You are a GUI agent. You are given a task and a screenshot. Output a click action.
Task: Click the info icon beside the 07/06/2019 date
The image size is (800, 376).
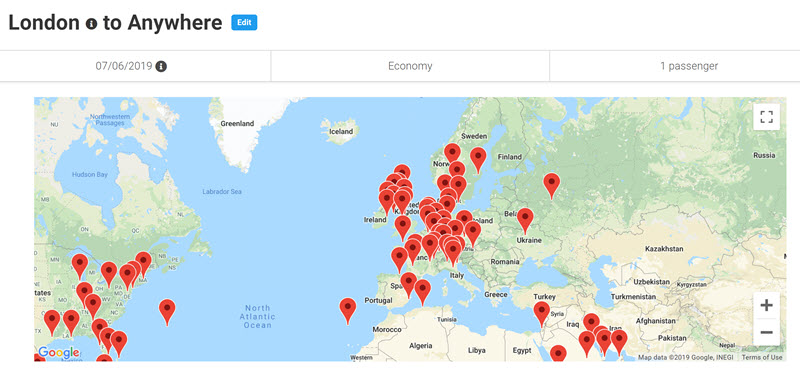point(161,66)
